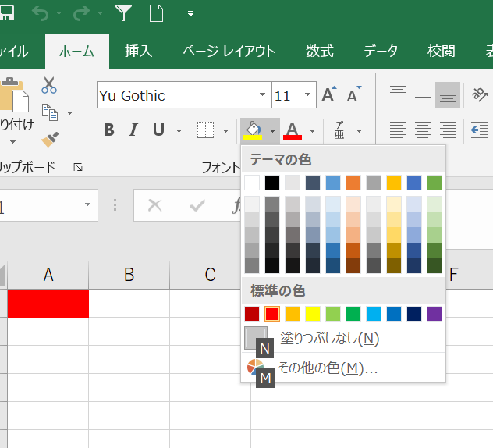Select column B header

click(x=129, y=275)
